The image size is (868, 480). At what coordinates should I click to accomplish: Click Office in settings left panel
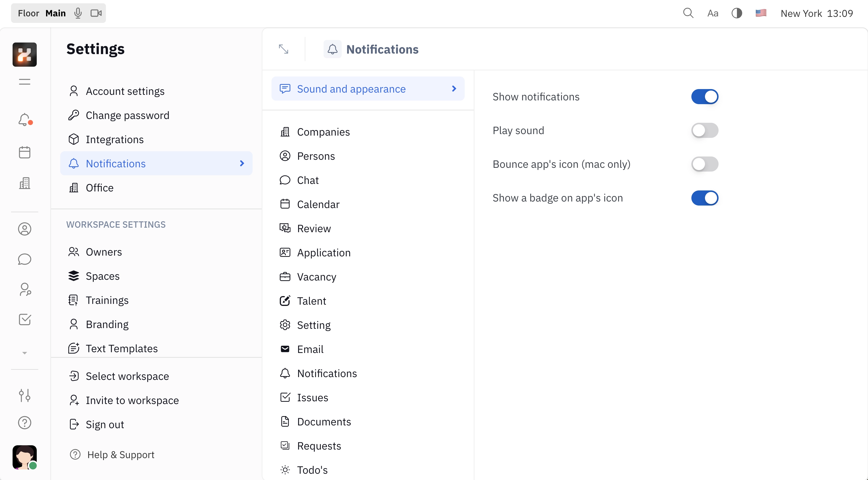(x=99, y=187)
